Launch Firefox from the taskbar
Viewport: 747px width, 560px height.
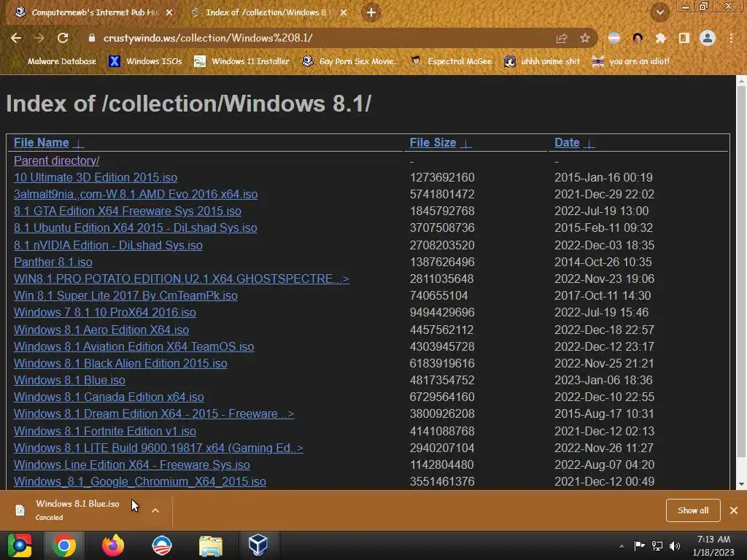tap(113, 545)
